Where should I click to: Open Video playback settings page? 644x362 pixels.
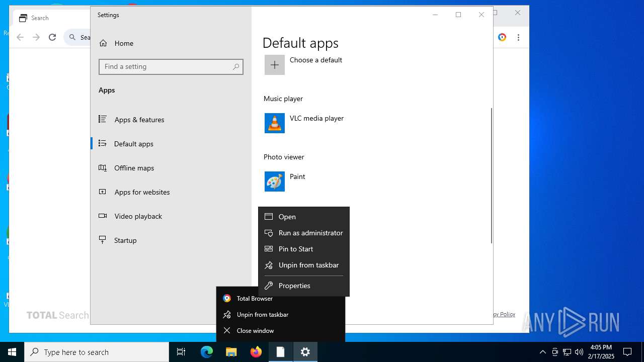(x=171, y=216)
